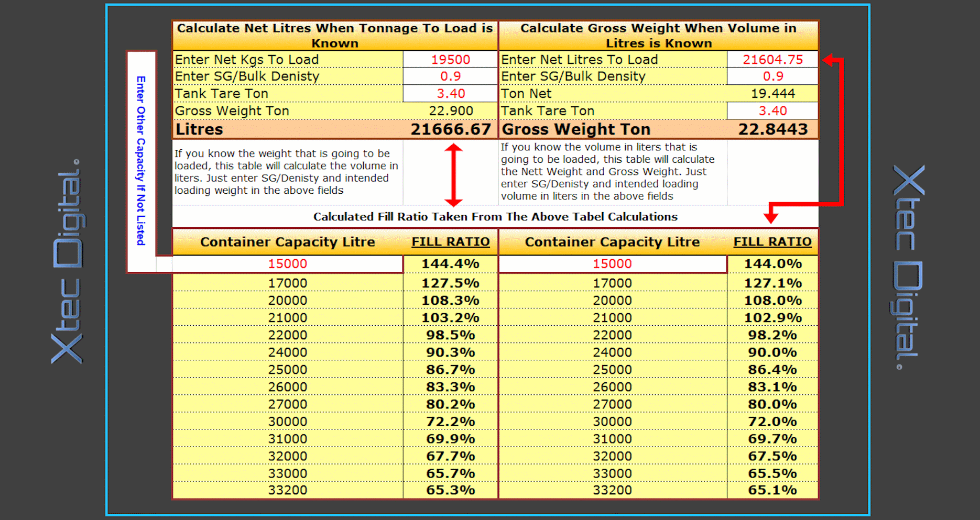This screenshot has width=980, height=520.
Task: Select the 108.3% fill ratio cell
Action: pyautogui.click(x=451, y=301)
